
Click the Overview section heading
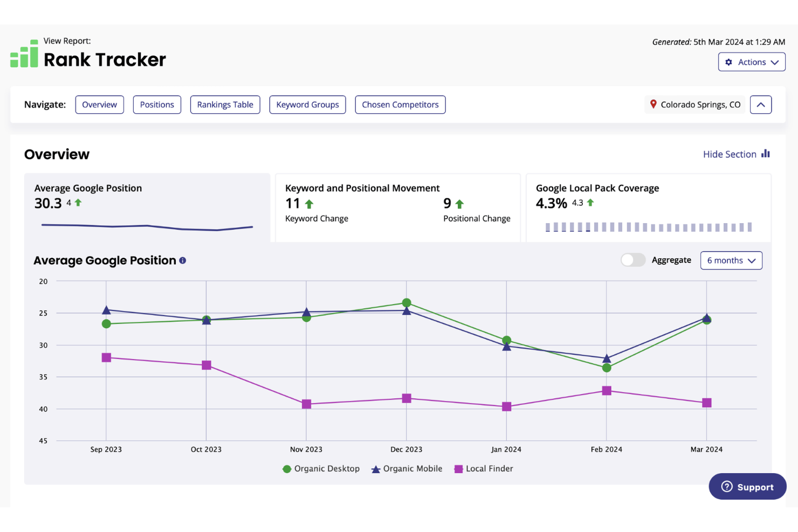pyautogui.click(x=57, y=154)
